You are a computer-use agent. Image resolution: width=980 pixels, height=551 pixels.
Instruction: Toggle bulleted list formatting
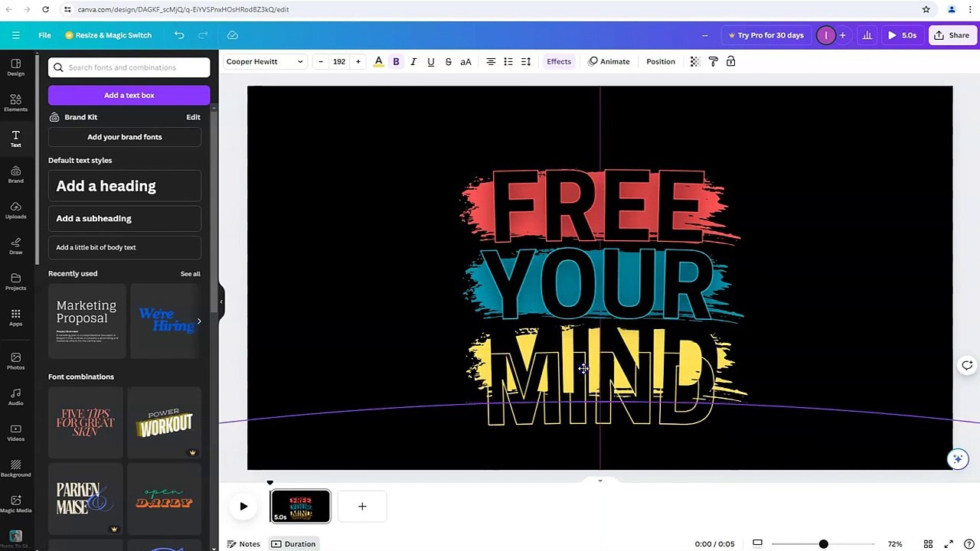pyautogui.click(x=508, y=61)
